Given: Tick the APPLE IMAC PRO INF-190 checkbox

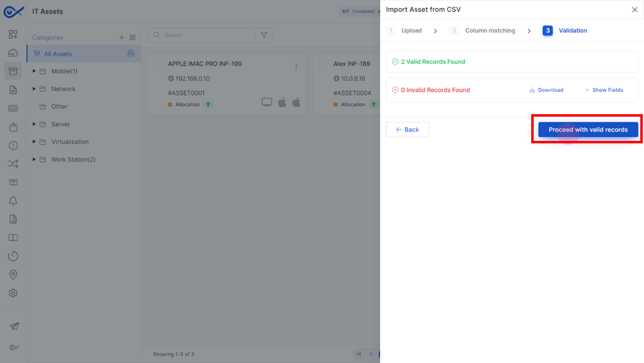Looking at the screenshot, I should 157,64.
